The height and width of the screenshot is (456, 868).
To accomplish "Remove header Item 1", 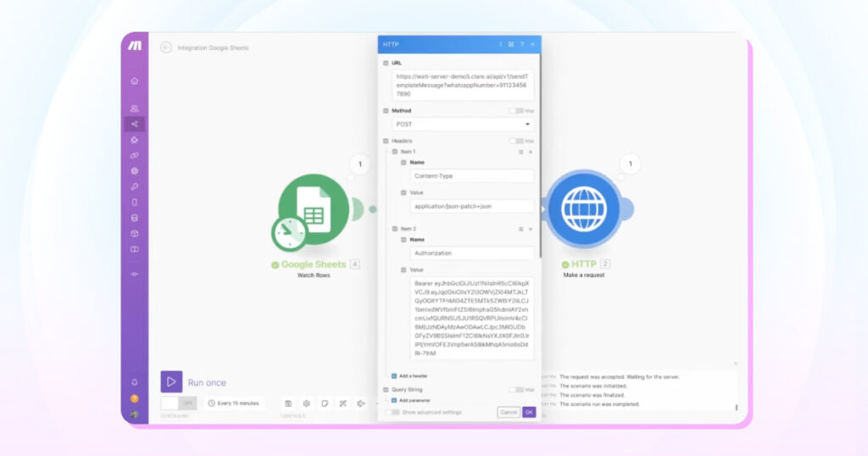I will [x=531, y=152].
